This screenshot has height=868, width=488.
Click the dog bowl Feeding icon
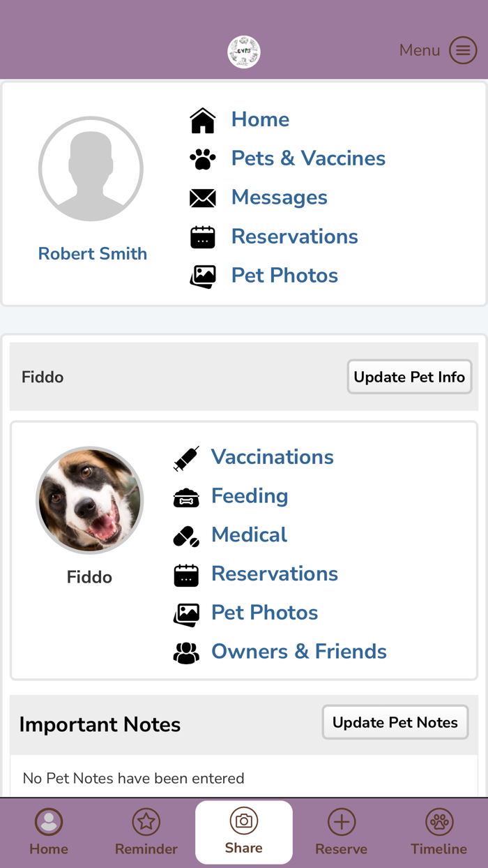pyautogui.click(x=185, y=497)
